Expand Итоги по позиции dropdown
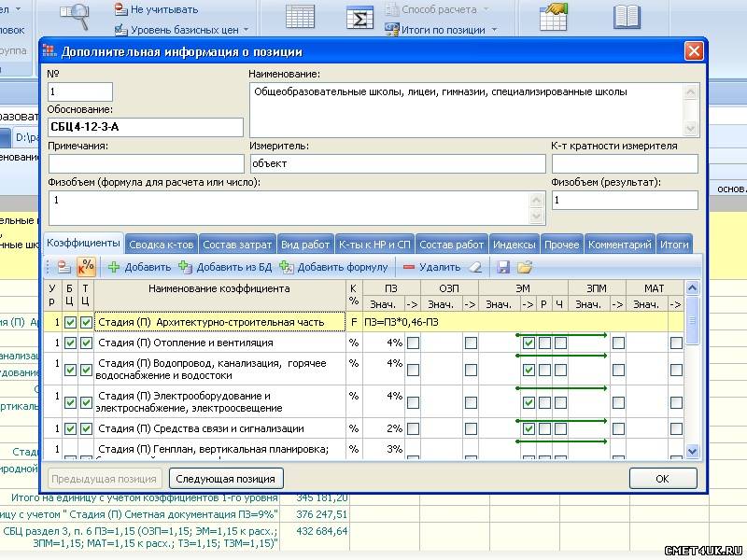This screenshot has width=747, height=560. [443, 30]
